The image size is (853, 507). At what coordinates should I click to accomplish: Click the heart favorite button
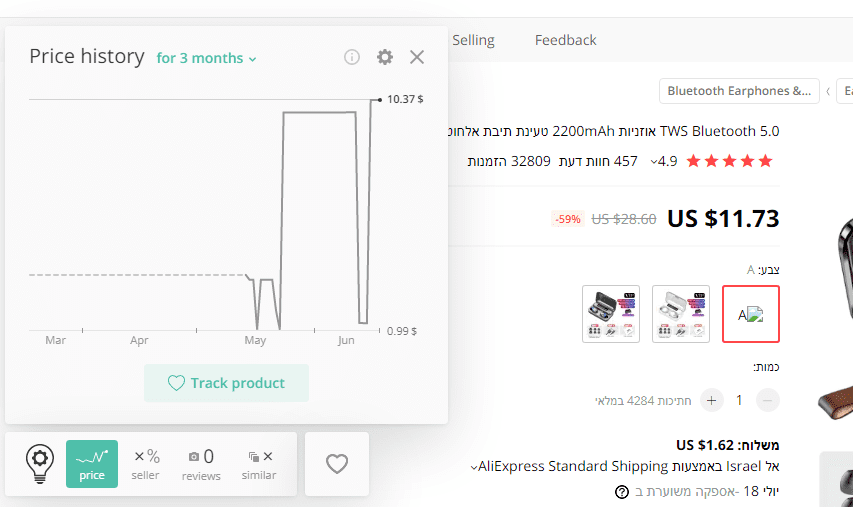coord(337,464)
